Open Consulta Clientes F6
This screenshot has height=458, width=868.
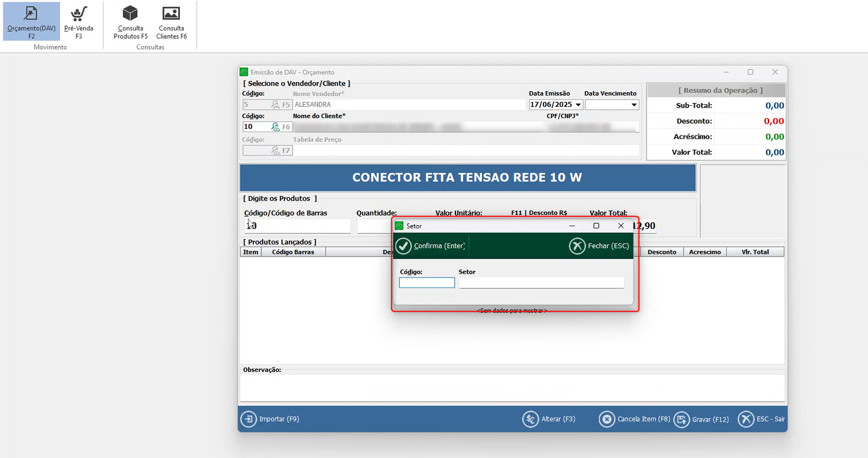coord(171,22)
